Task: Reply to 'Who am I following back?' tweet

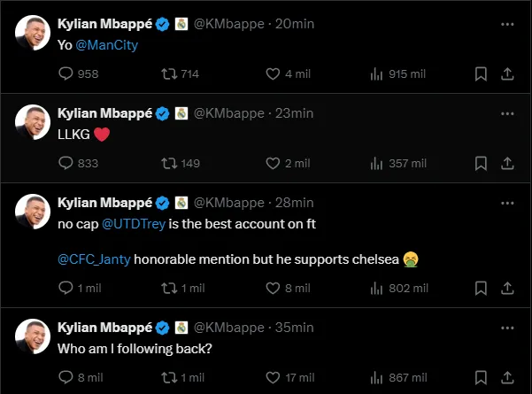Action: pos(66,377)
